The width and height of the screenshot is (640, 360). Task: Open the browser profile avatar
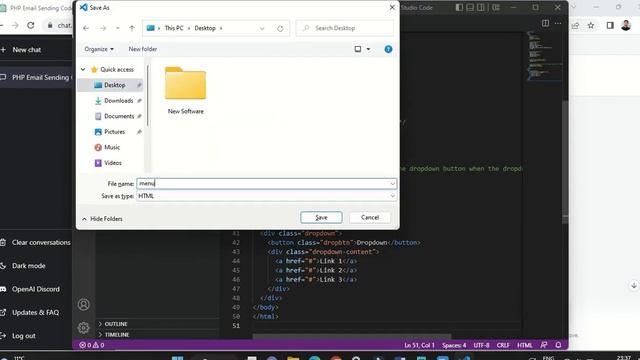[626, 25]
